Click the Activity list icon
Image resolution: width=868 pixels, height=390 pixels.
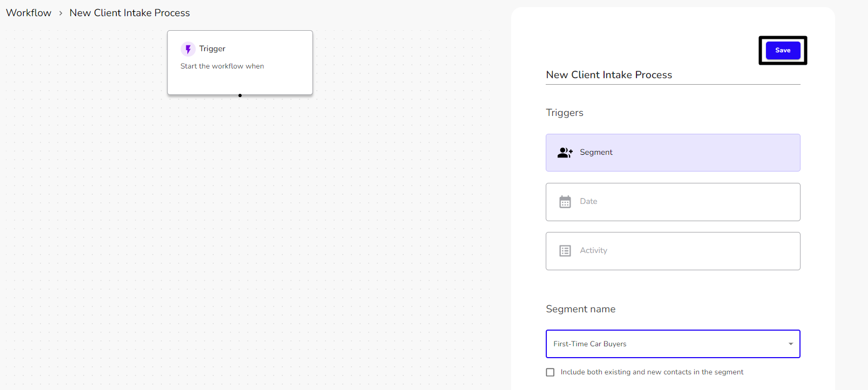pyautogui.click(x=565, y=251)
